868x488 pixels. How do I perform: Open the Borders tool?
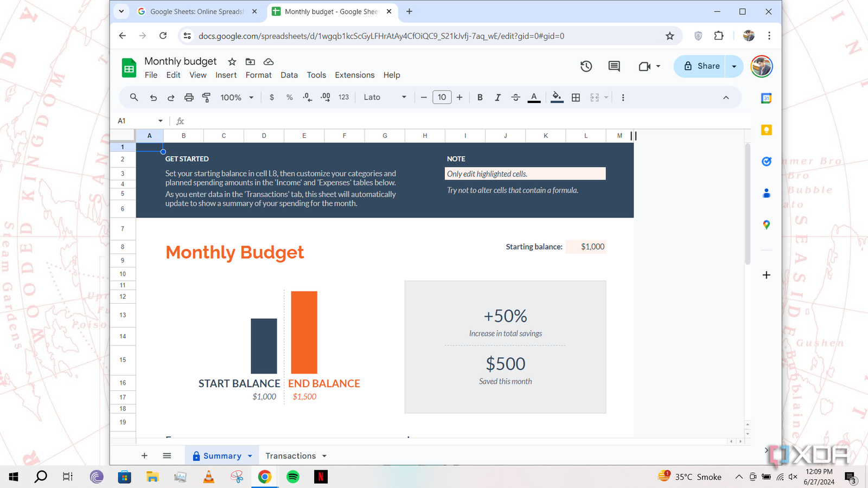pyautogui.click(x=576, y=98)
